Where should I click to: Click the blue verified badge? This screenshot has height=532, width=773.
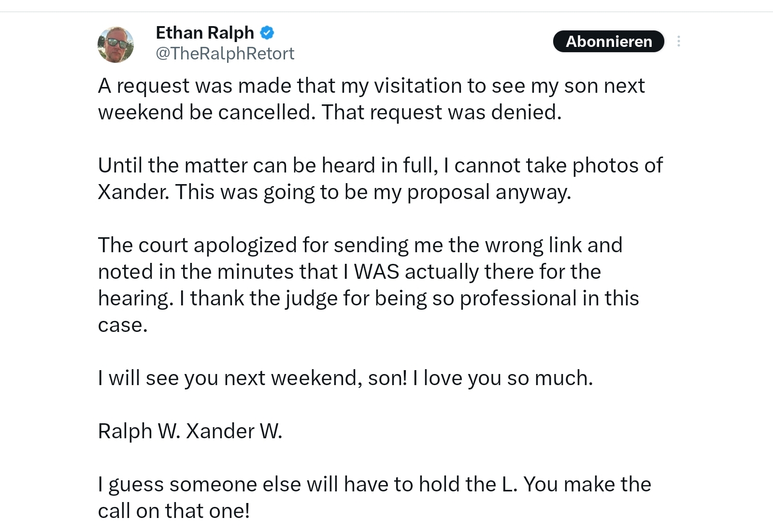tap(267, 33)
